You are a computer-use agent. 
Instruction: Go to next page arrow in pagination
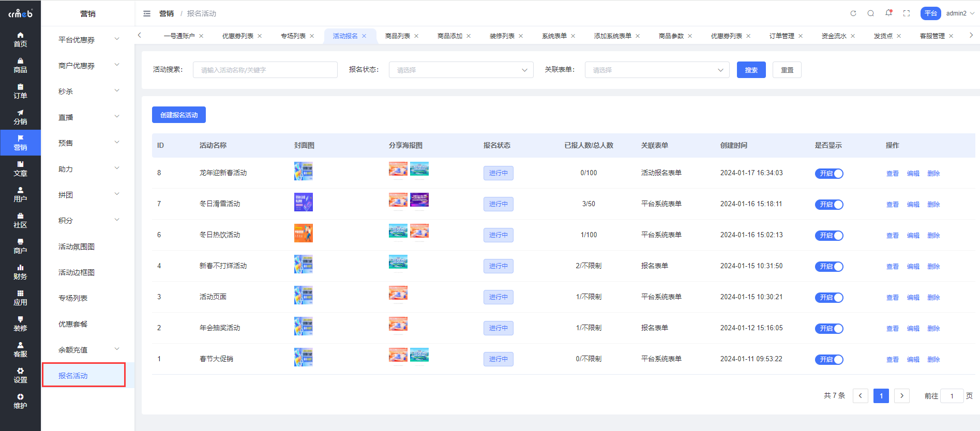(902, 396)
